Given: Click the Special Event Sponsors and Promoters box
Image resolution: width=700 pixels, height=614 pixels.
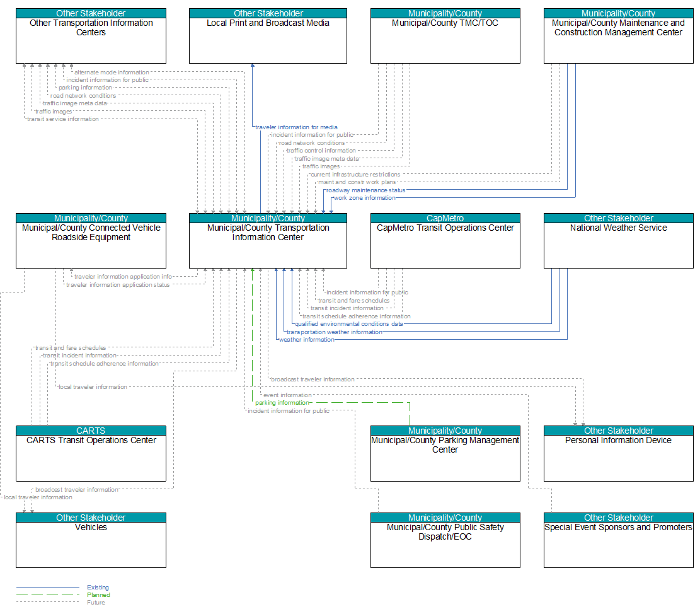Looking at the screenshot, I should point(618,540).
